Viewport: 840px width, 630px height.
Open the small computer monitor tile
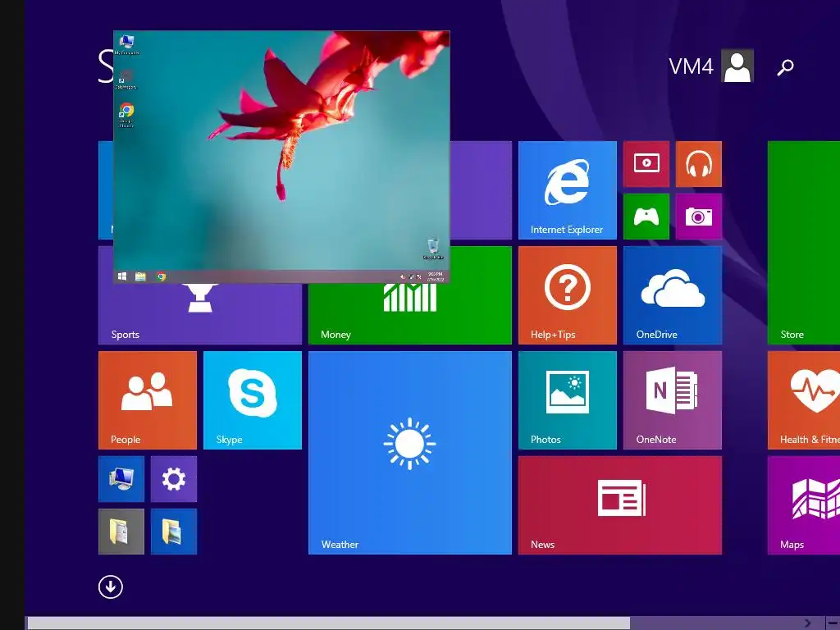pyautogui.click(x=121, y=479)
